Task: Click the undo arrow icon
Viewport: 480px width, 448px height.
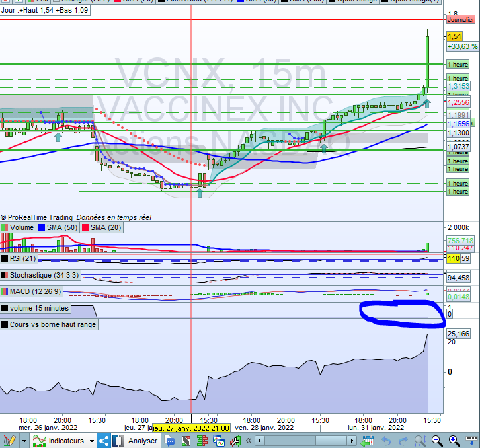Action: [x=386, y=441]
